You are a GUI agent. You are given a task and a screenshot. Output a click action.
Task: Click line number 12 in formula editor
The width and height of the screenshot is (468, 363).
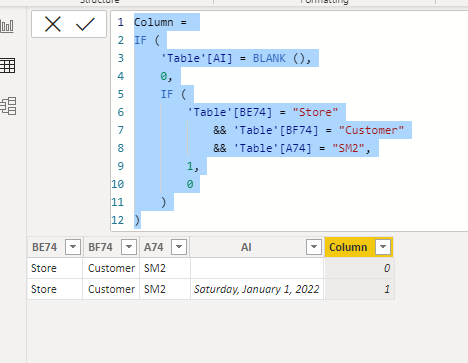click(118, 220)
